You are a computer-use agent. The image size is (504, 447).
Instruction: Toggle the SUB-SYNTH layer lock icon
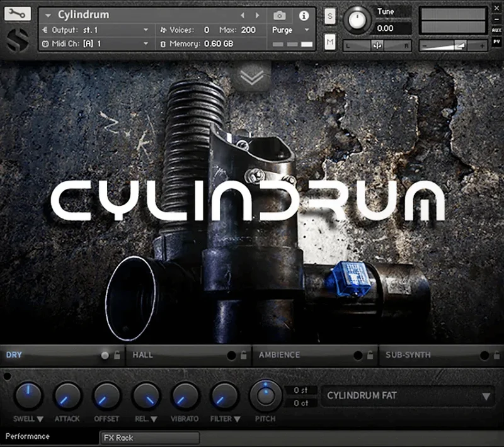pos(496,355)
